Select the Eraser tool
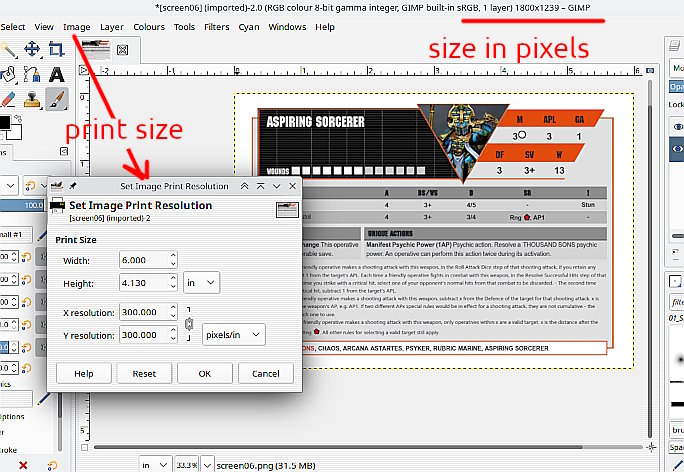Image resolution: width=684 pixels, height=472 pixels. (8, 99)
